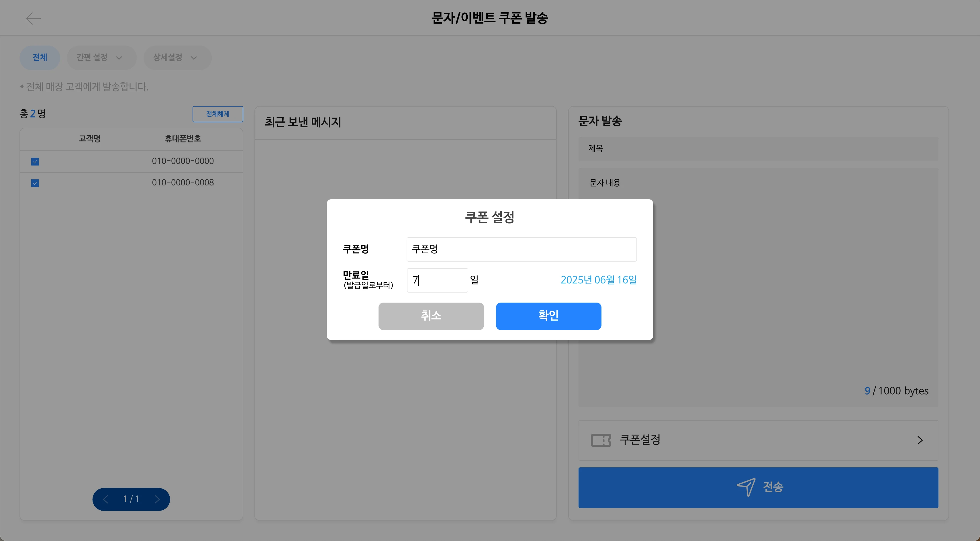Screen dimensions: 980x541
Task: Select the 010-0000-0000 phone number
Action: pyautogui.click(x=183, y=161)
